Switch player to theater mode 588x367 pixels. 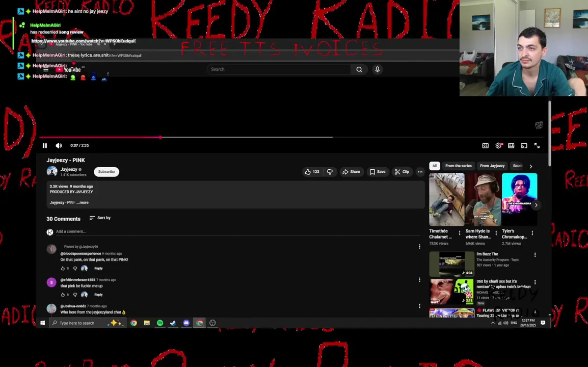coord(511,146)
